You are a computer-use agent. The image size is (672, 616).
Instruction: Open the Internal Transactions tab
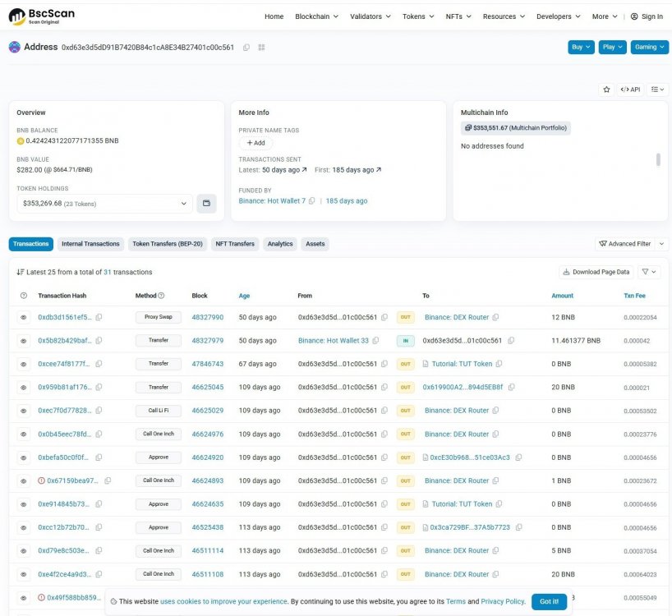click(x=90, y=244)
